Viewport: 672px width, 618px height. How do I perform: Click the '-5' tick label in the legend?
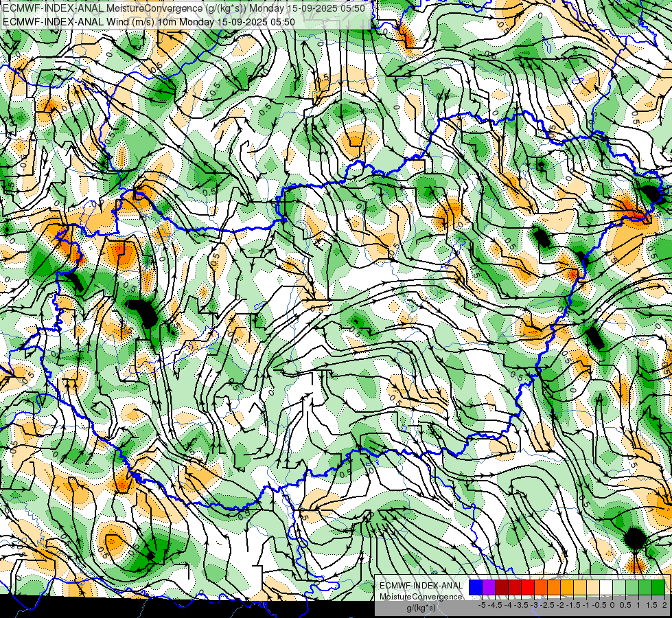[482, 605]
